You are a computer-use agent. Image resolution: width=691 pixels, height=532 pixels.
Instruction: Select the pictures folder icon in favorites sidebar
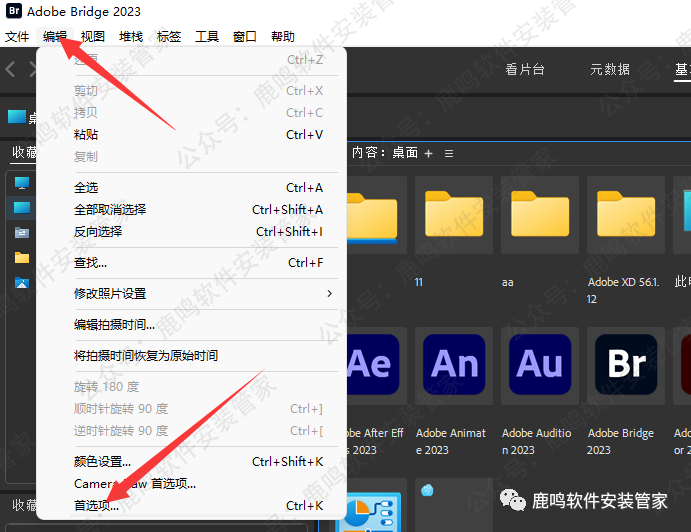point(22,283)
